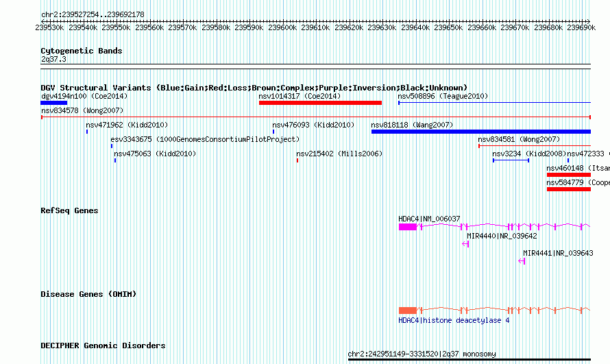Click the nsv476093 small blue marker

[x=273, y=132]
